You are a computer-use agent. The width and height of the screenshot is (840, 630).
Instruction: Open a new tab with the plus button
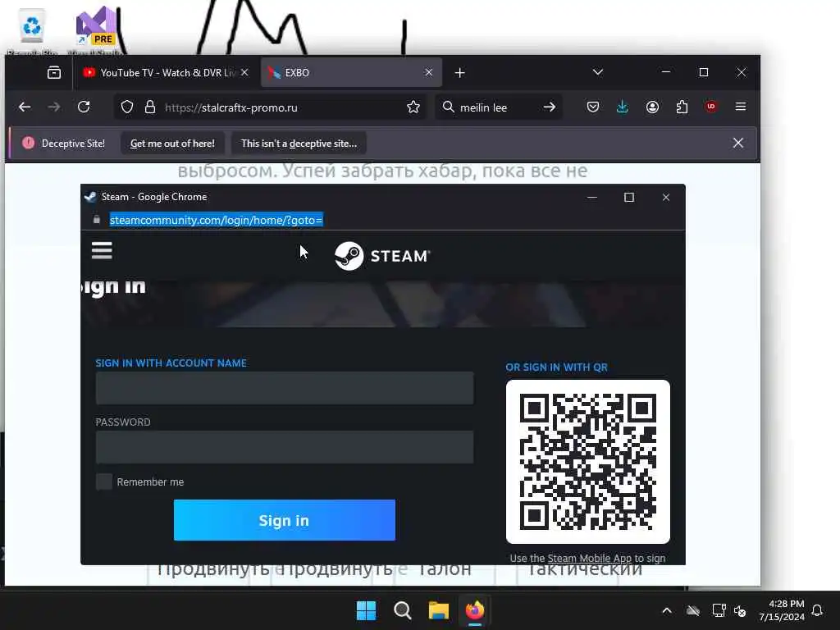click(459, 73)
